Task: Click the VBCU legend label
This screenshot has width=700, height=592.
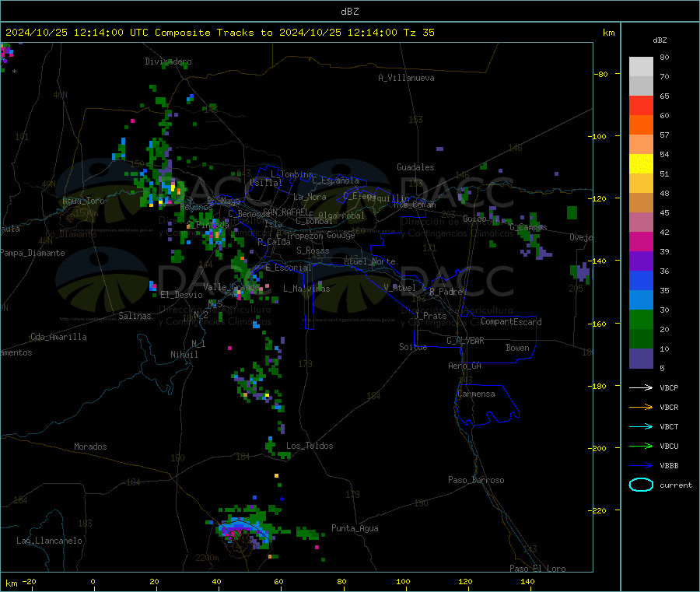Action: coord(669,446)
